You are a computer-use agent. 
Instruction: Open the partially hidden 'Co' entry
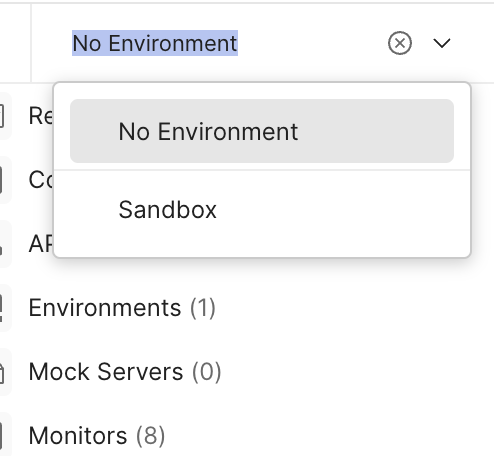[41, 180]
